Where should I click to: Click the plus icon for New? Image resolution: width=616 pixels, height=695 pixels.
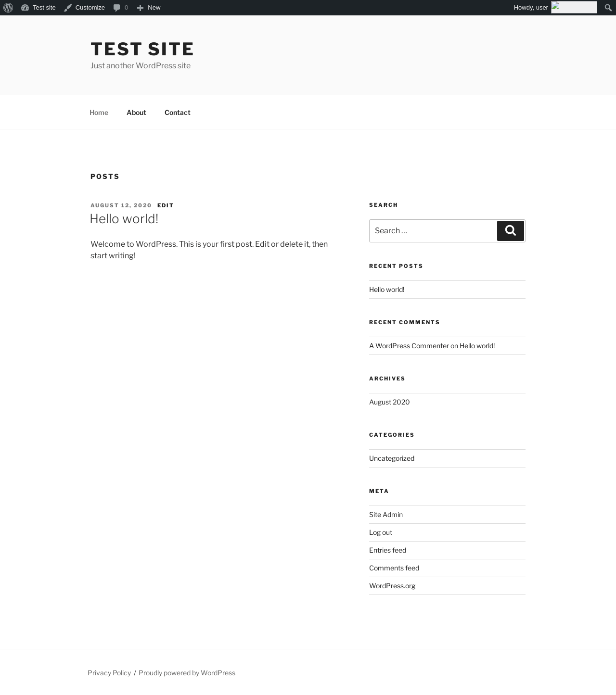point(140,8)
